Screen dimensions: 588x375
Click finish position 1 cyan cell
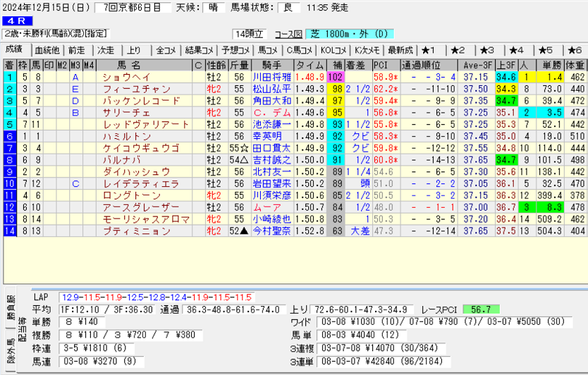(9, 77)
